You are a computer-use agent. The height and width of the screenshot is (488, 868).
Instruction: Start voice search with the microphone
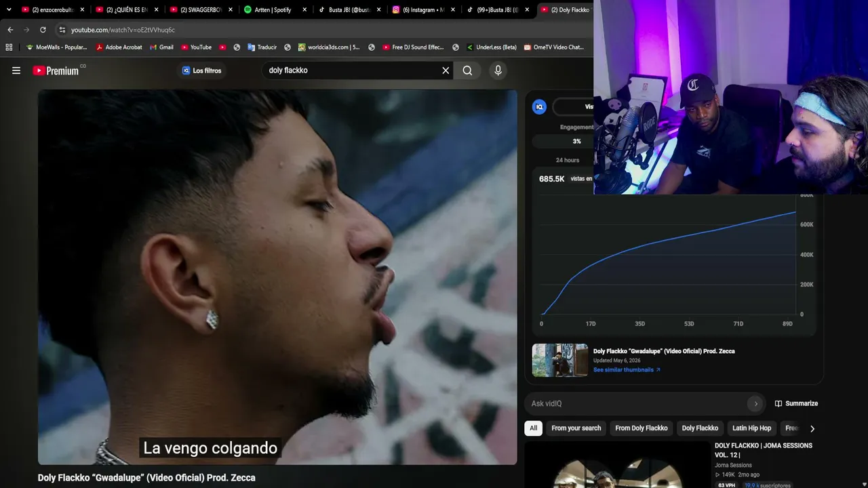[498, 70]
